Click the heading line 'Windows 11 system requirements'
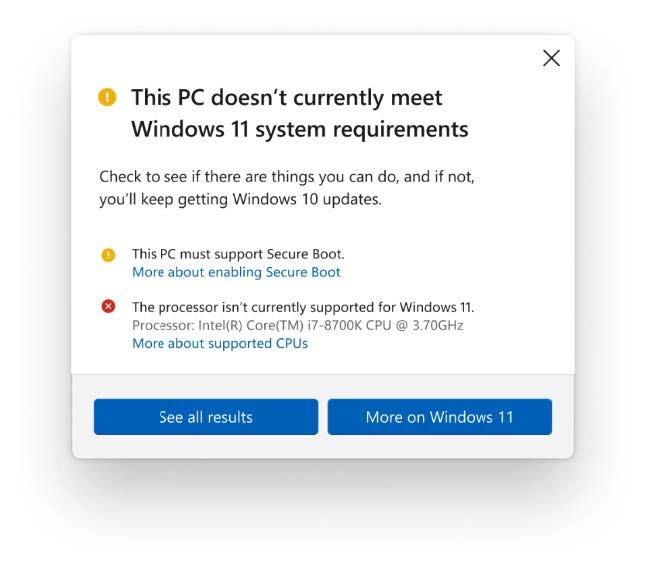The height and width of the screenshot is (567, 646). click(x=299, y=129)
